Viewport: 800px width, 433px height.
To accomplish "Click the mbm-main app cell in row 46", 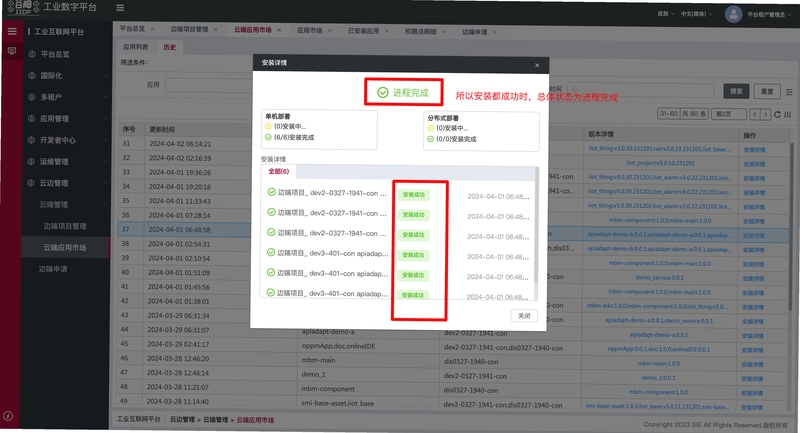I will 318,360.
